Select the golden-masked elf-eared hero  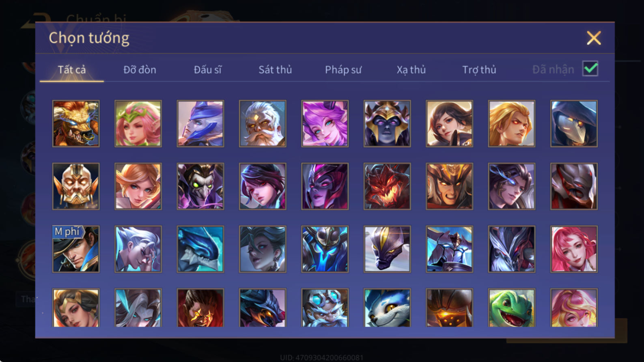(x=76, y=186)
